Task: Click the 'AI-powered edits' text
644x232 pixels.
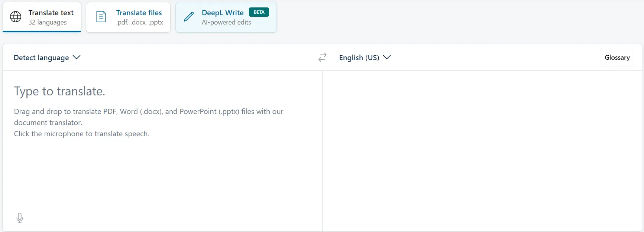Action: [226, 22]
